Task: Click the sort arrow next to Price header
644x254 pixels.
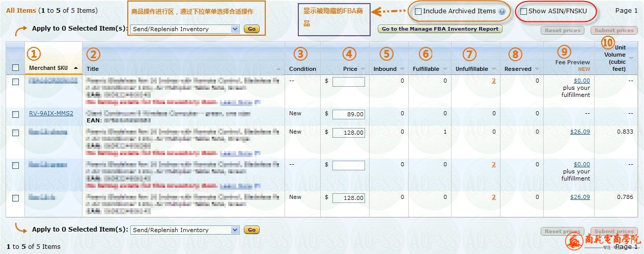Action: (363, 69)
